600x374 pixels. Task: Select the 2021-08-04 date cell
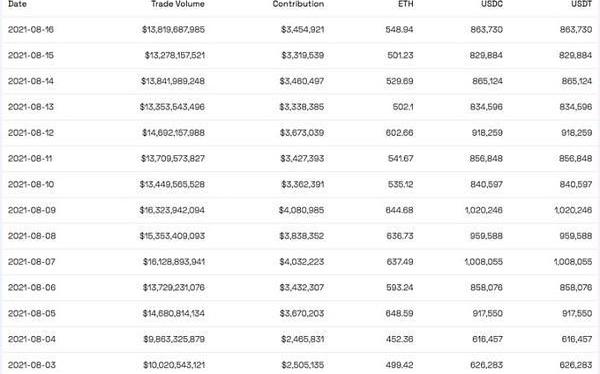pyautogui.click(x=32, y=339)
